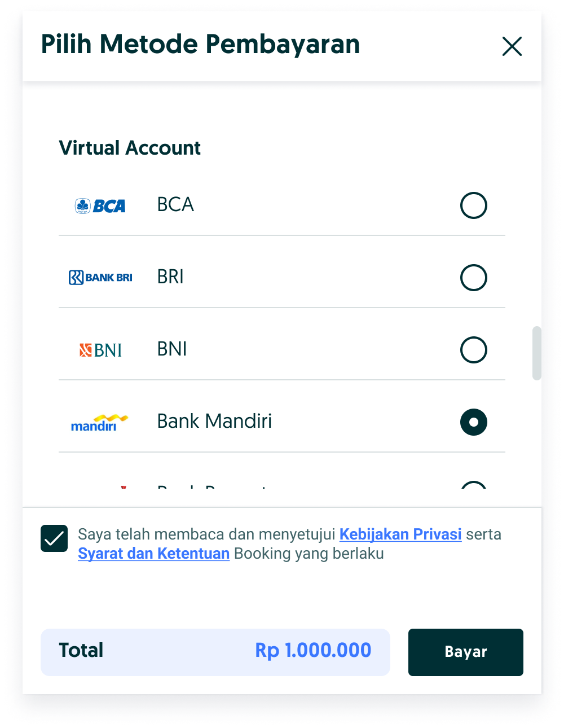Click the BCA bank logo
This screenshot has width=564, height=728.
pos(100,206)
